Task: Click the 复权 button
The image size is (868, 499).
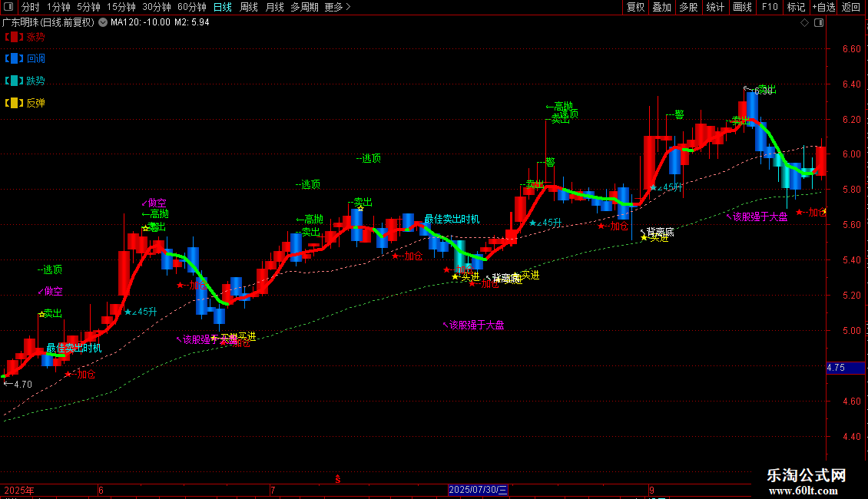Action: point(635,7)
